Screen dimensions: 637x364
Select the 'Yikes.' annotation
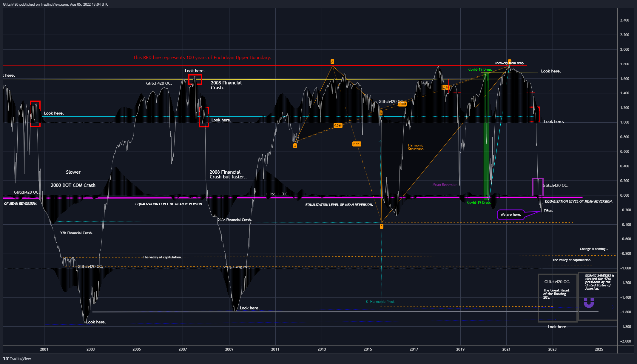tap(548, 211)
